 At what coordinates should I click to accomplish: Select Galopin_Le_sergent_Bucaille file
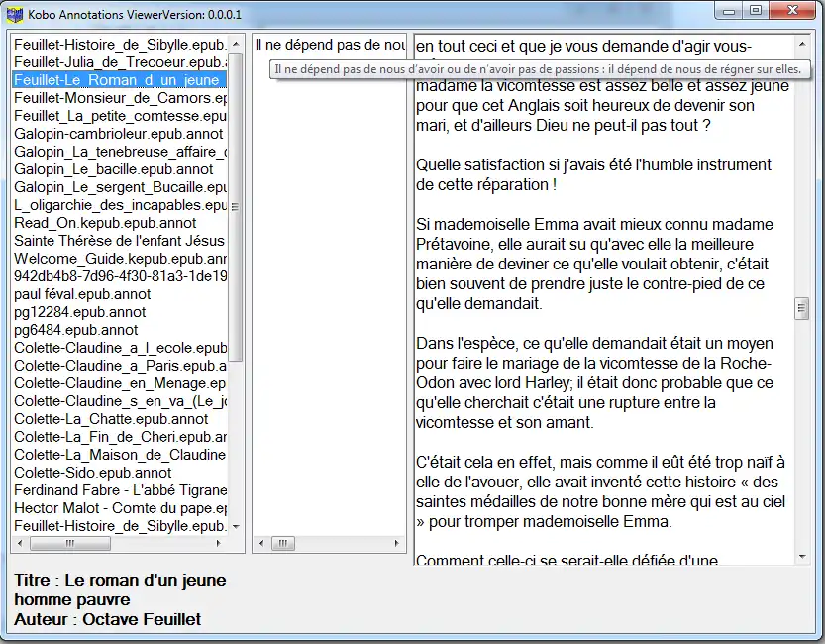121,187
